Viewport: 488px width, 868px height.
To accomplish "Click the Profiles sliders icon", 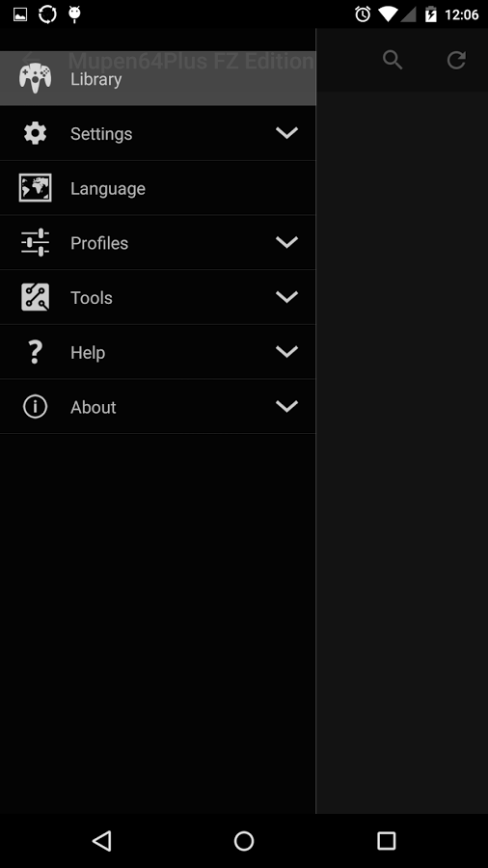I will (36, 242).
